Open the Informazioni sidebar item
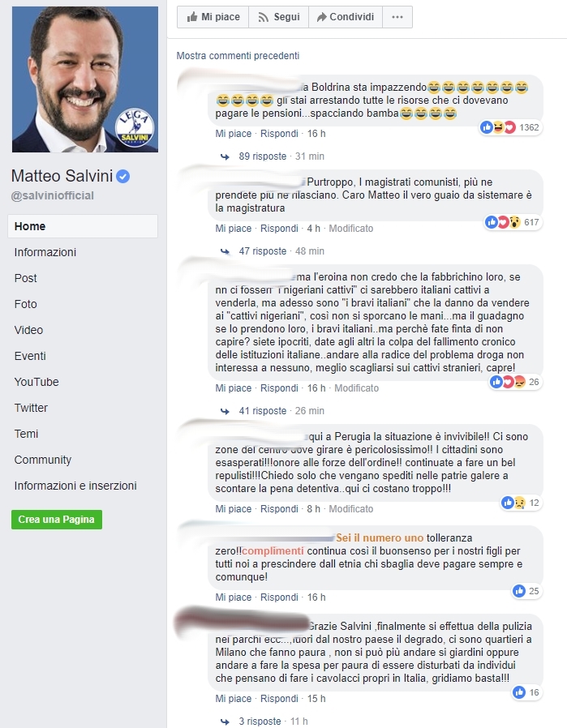This screenshot has width=567, height=728. (x=45, y=252)
